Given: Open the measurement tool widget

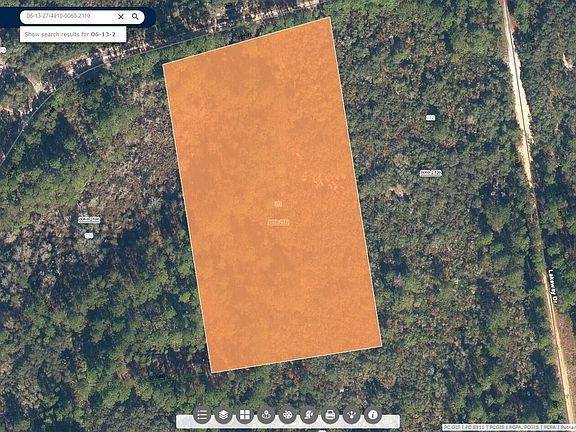Looking at the screenshot, I should (309, 415).
